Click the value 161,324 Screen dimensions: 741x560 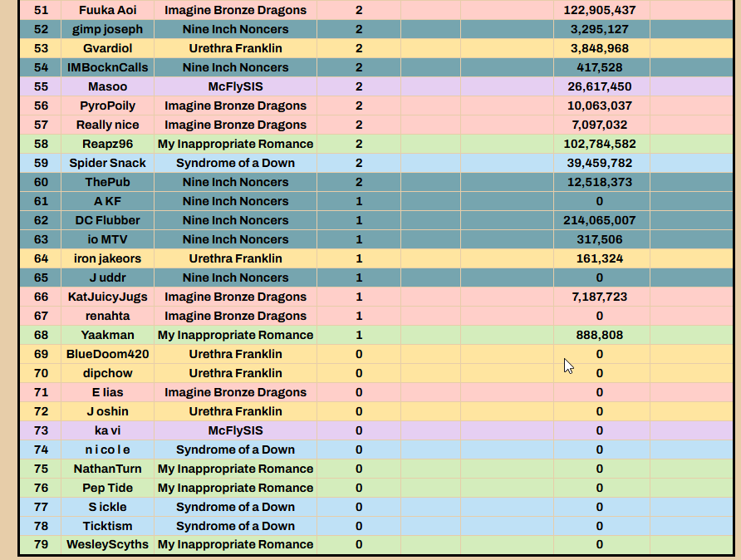[x=599, y=259]
